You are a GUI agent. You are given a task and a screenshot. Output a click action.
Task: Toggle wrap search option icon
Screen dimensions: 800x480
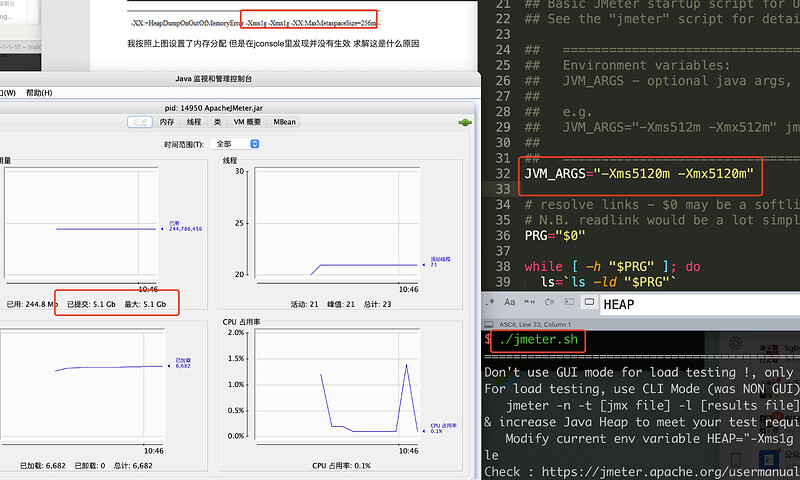click(549, 302)
